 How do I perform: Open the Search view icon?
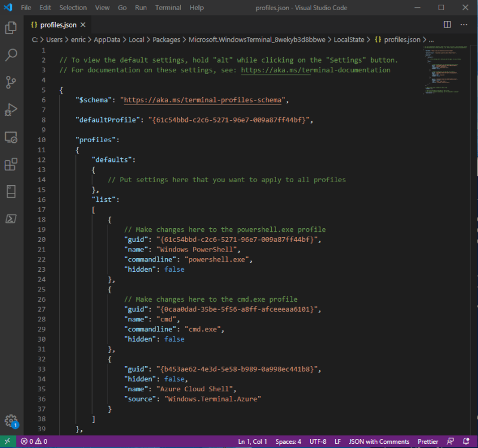[x=11, y=55]
